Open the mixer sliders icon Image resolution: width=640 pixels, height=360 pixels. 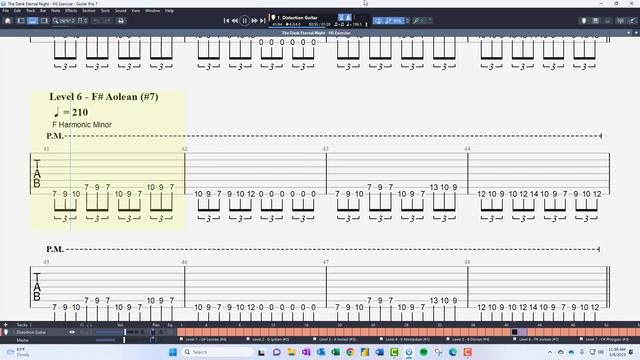pyautogui.click(x=620, y=20)
